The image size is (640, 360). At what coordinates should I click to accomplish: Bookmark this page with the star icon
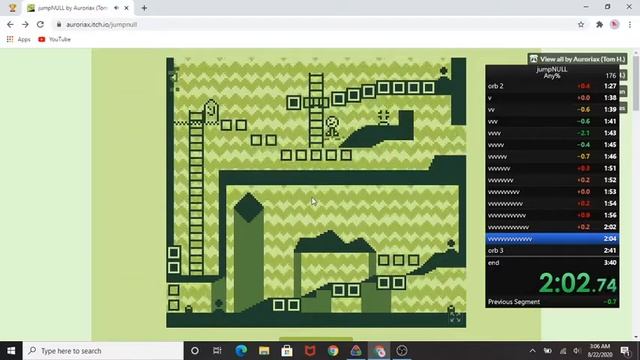[581, 24]
